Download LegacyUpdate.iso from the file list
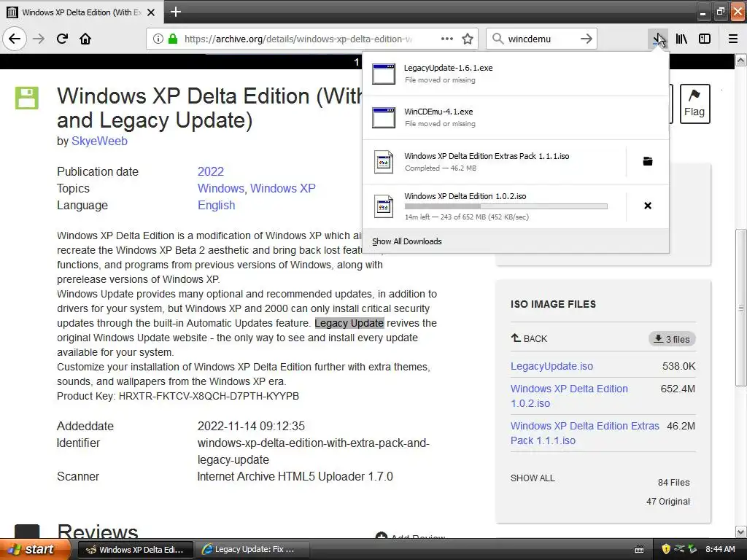Image resolution: width=747 pixels, height=560 pixels. pos(551,366)
